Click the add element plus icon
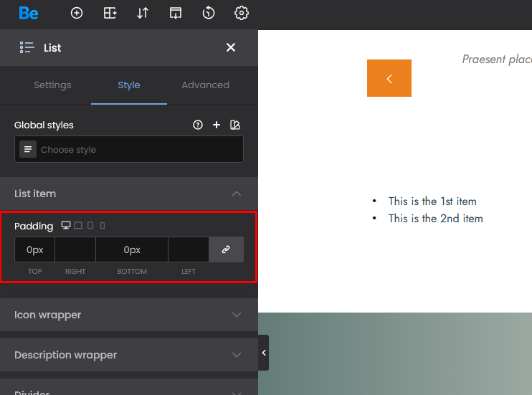This screenshot has height=395, width=532. click(77, 13)
